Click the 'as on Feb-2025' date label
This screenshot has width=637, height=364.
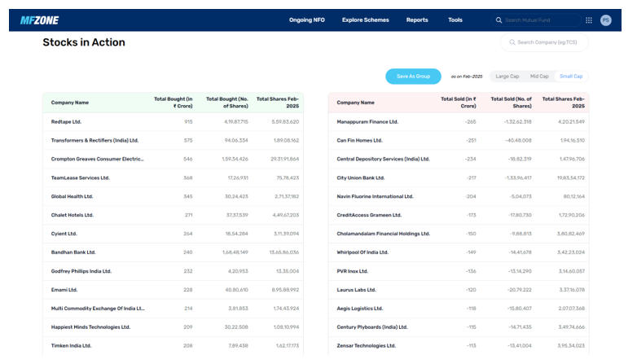click(467, 77)
